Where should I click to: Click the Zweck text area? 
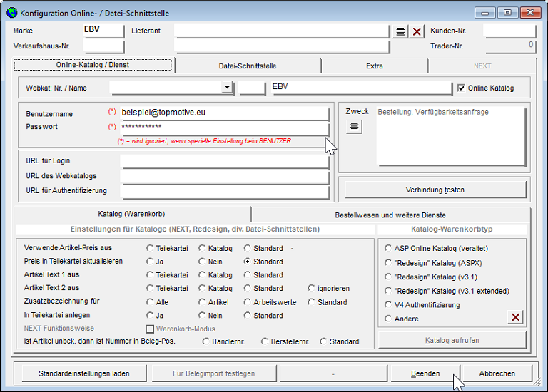tap(451, 136)
